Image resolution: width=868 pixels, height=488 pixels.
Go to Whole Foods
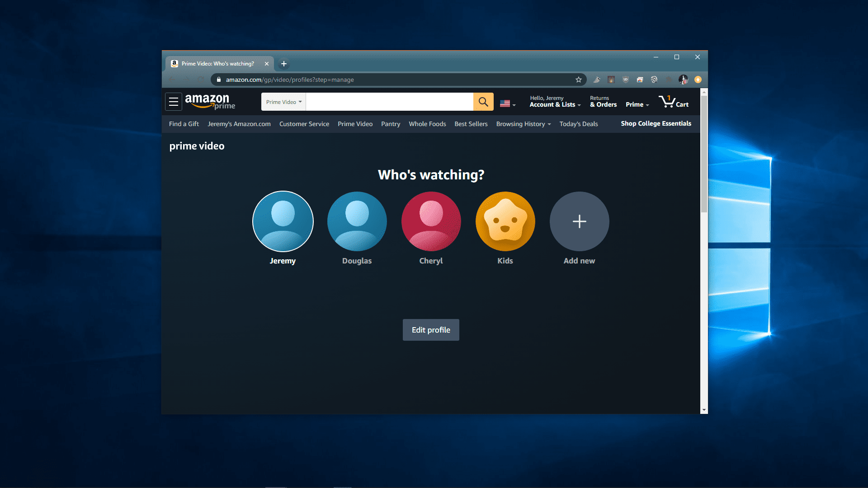coord(427,124)
